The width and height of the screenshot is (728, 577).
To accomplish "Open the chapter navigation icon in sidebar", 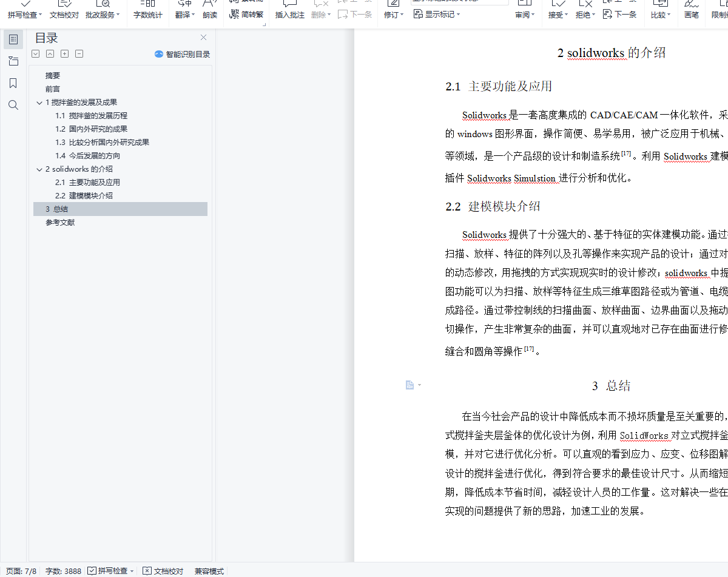I will [13, 61].
